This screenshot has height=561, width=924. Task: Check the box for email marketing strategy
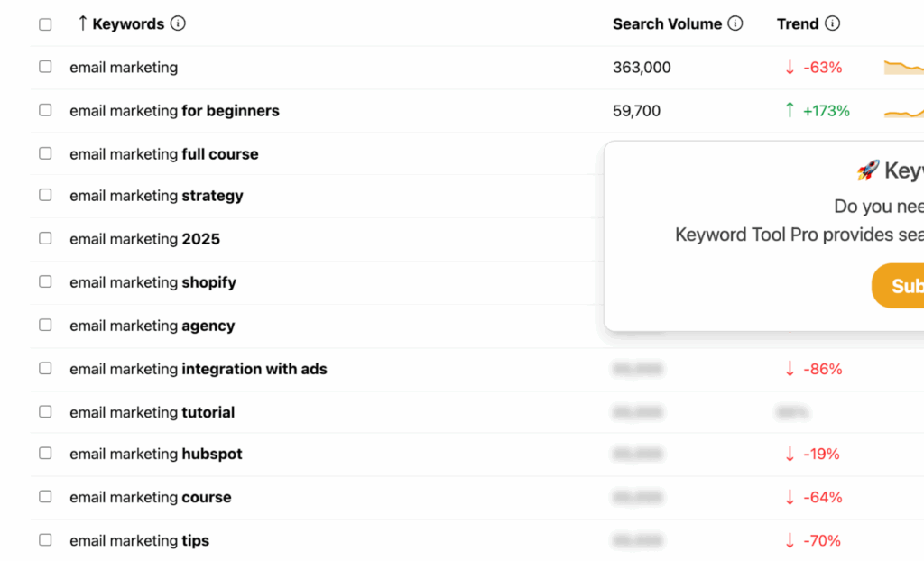pos(45,195)
